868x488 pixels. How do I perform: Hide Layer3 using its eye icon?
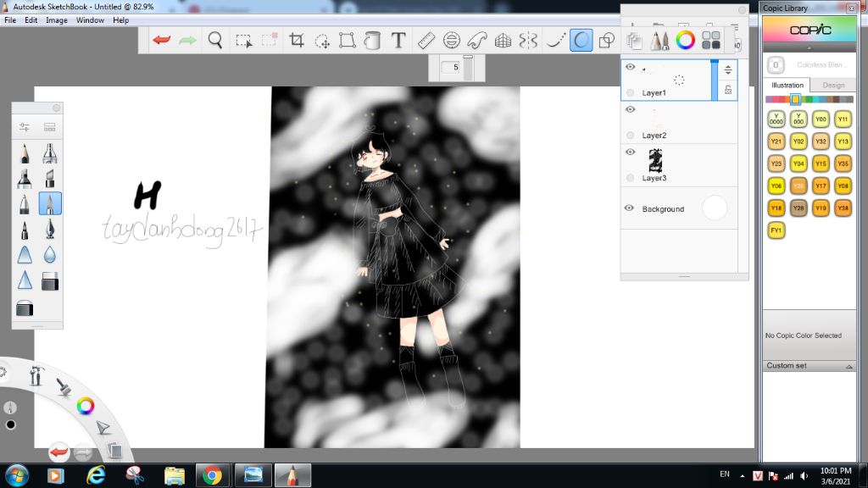pyautogui.click(x=630, y=152)
